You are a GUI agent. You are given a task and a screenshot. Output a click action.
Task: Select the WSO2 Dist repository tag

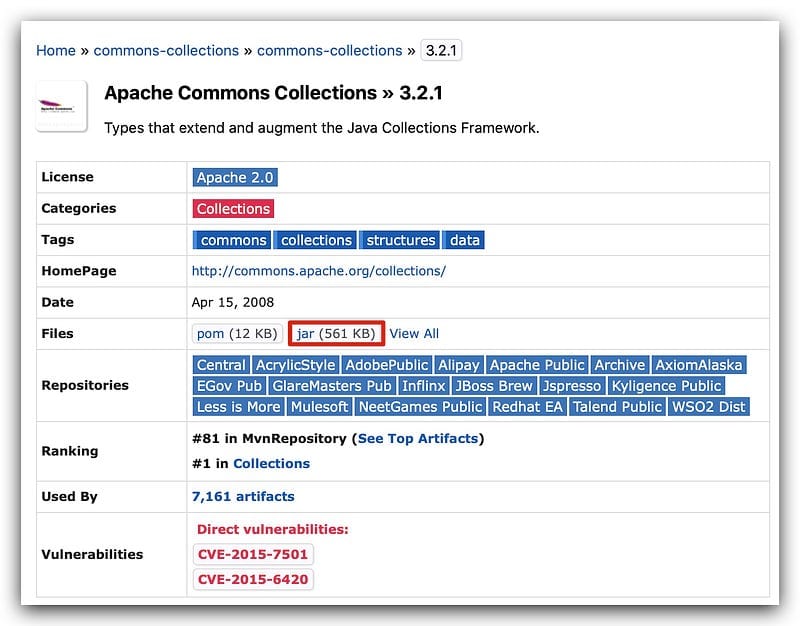(x=709, y=407)
